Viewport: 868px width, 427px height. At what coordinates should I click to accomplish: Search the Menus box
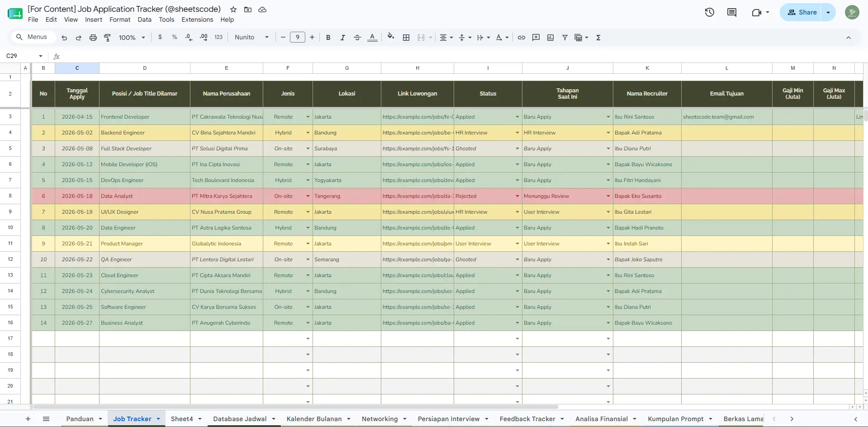33,37
